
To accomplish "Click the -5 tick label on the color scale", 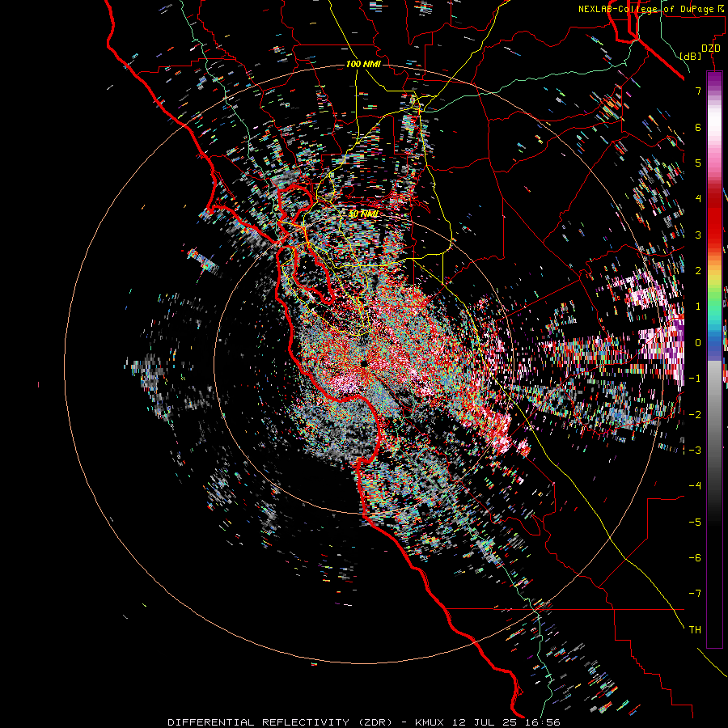I will [695, 522].
